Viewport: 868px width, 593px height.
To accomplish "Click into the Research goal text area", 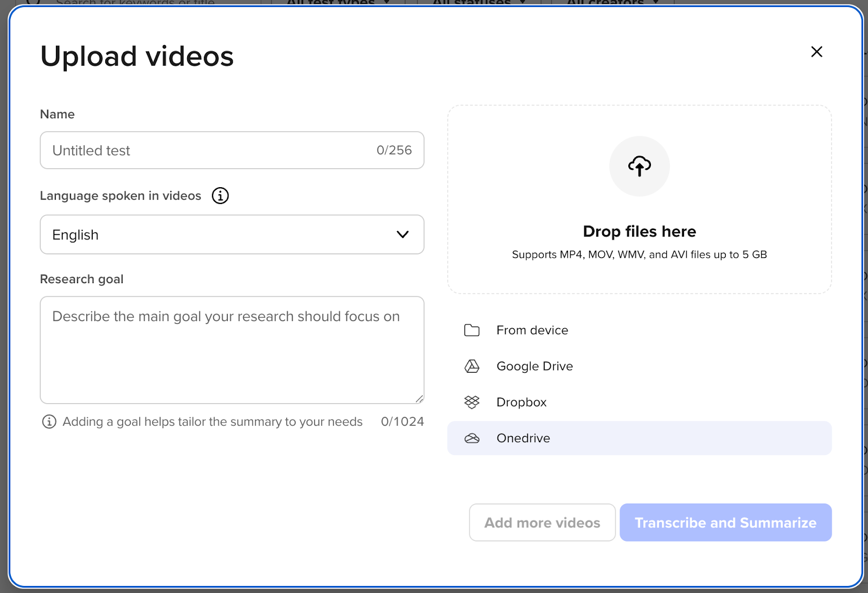I will point(232,350).
